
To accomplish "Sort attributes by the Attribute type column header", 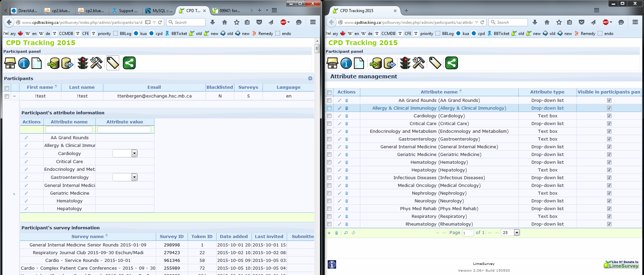I will (547, 92).
